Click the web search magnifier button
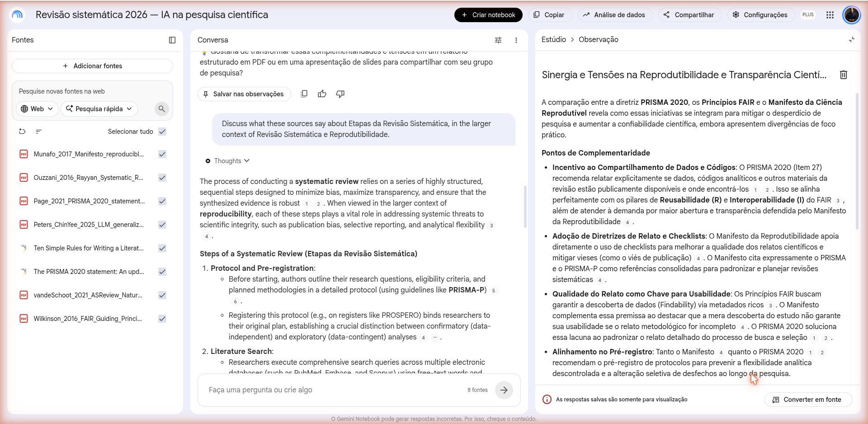Viewport: 868px width, 424px height. click(161, 109)
